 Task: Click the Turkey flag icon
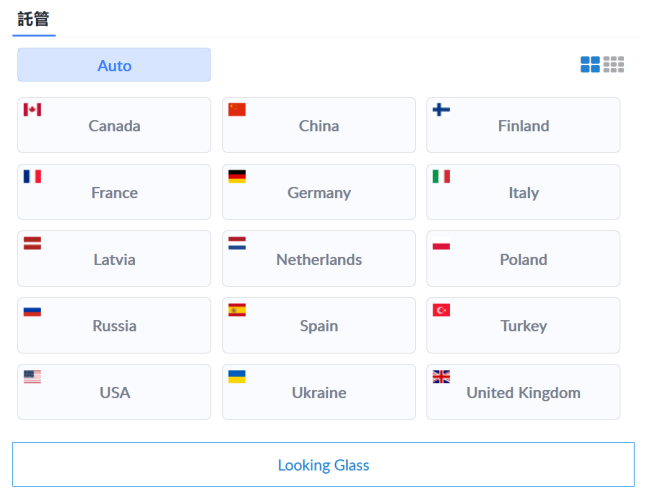(x=441, y=310)
